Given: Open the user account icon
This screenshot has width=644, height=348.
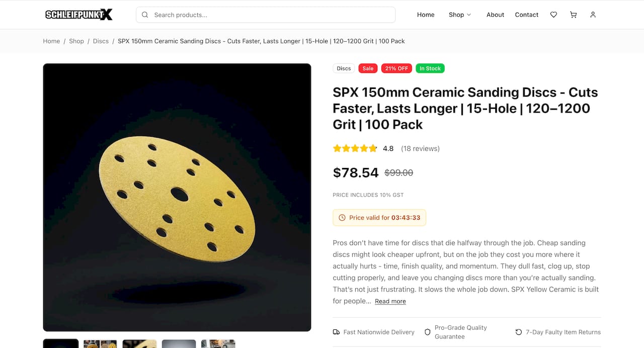Looking at the screenshot, I should 593,15.
